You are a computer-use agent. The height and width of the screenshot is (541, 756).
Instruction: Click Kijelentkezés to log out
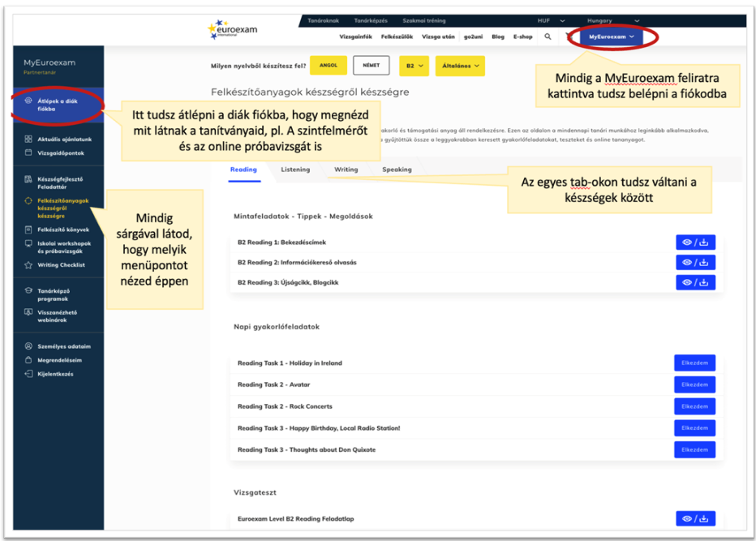pos(55,374)
